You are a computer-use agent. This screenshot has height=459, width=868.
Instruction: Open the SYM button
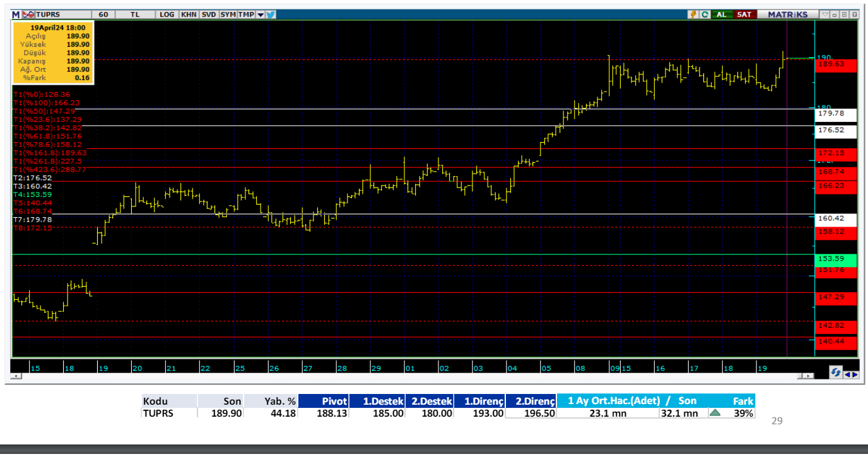pos(228,14)
